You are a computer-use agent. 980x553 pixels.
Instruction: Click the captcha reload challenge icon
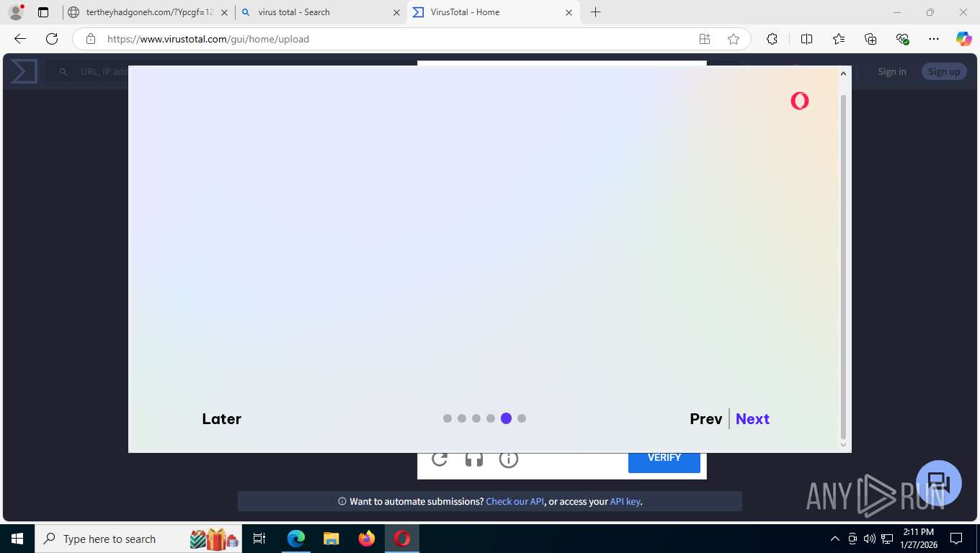tap(440, 459)
